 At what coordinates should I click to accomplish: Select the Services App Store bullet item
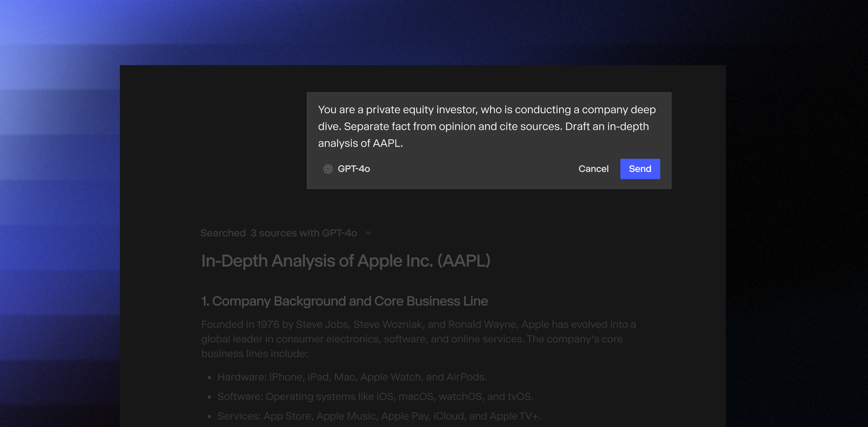[x=379, y=416]
